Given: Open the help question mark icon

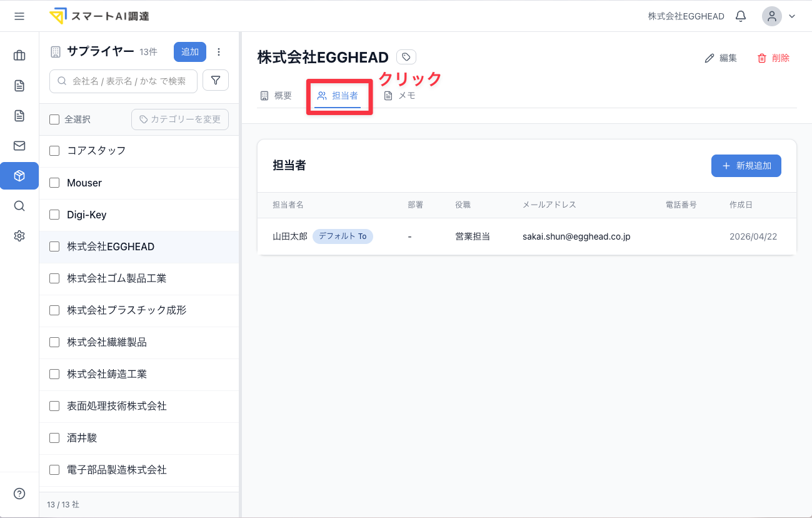Looking at the screenshot, I should tap(19, 494).
